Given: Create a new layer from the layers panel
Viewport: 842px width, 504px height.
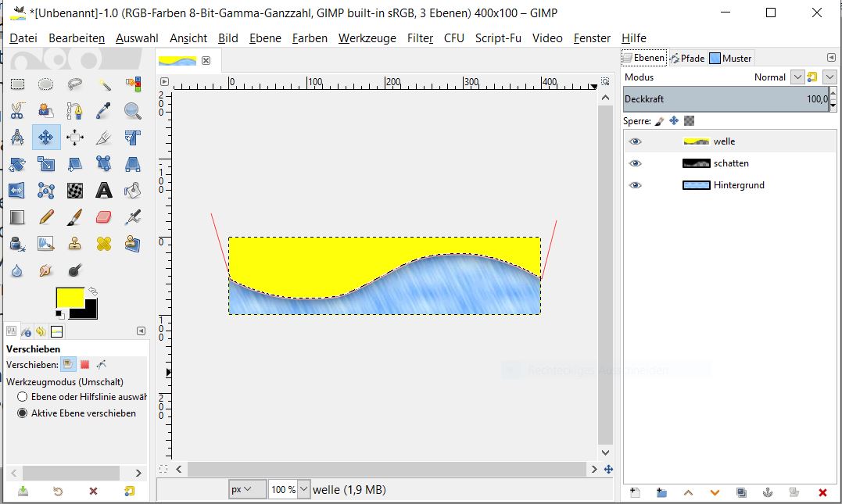Looking at the screenshot, I should pos(635,492).
